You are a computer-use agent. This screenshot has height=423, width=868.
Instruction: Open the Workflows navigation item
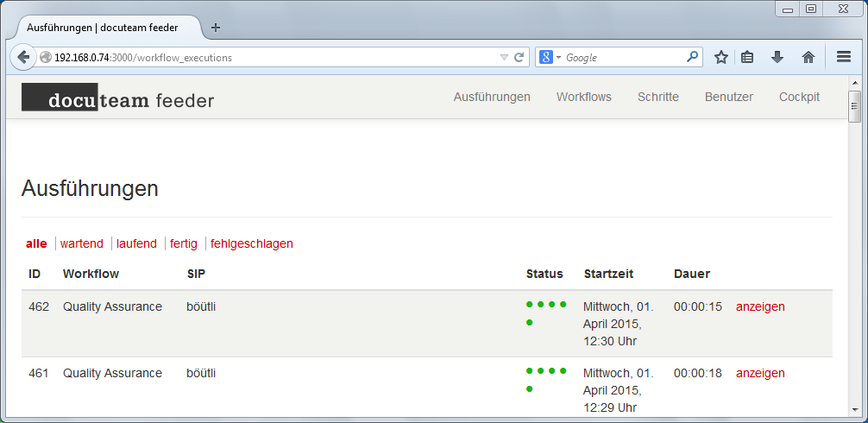[583, 97]
